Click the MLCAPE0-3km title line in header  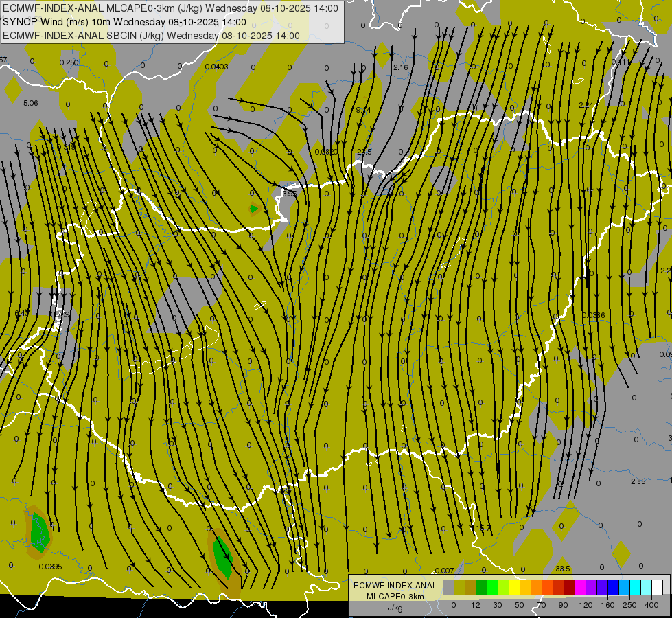[x=170, y=8]
